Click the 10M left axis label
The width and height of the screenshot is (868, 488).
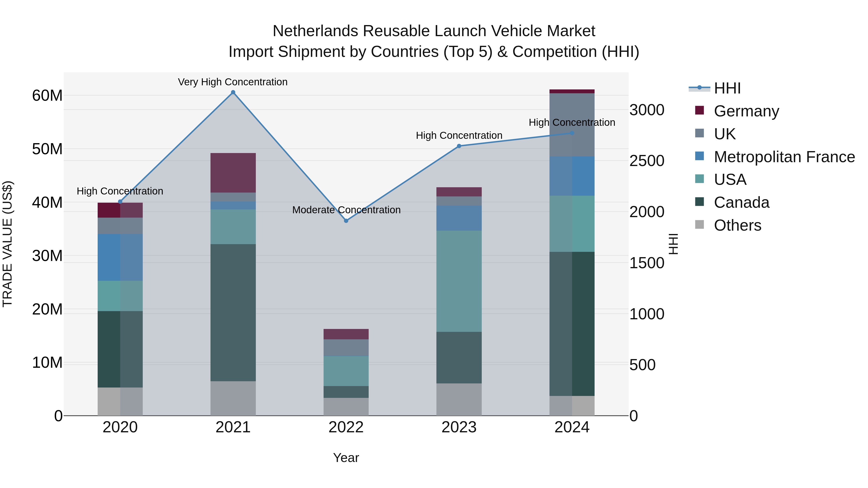[x=47, y=363]
